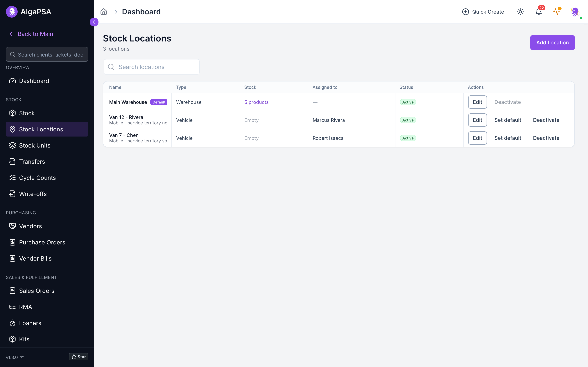Open Cycle Counts in the sidebar
This screenshot has width=588, height=367.
click(x=47, y=178)
